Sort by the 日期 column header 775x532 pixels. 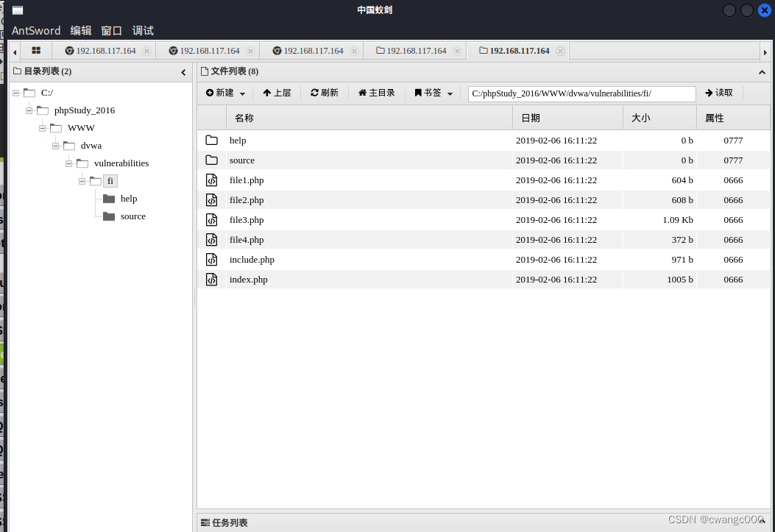[568, 118]
